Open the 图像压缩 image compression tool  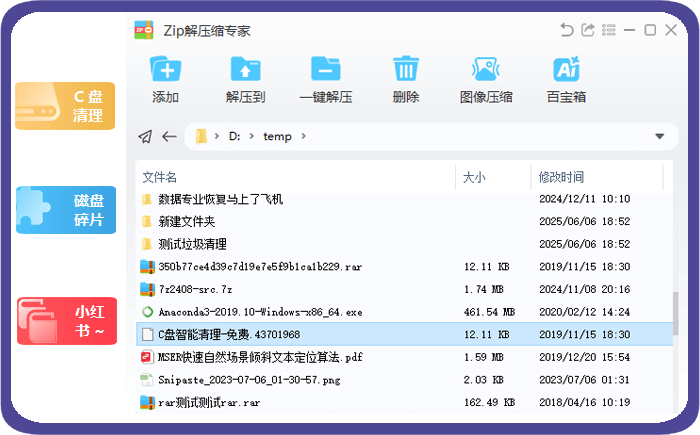[x=486, y=69]
